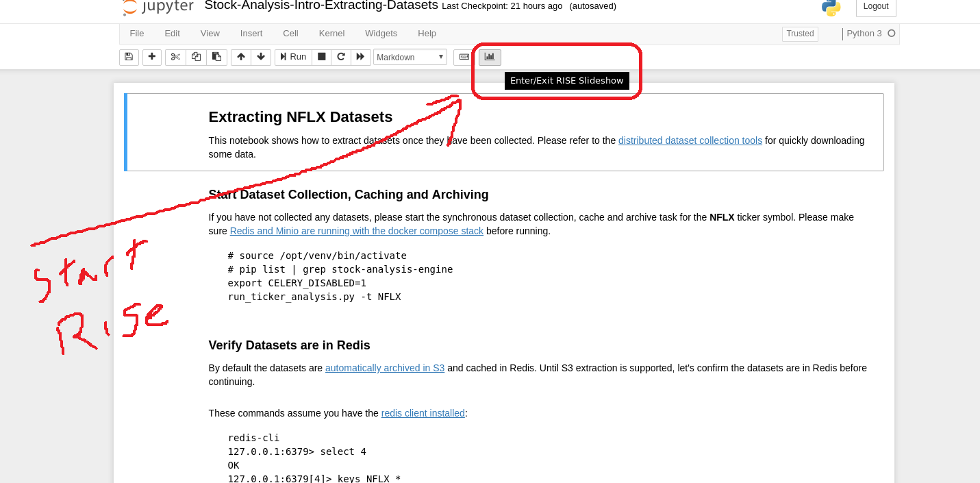Open the cell type Markdown dropdown
The width and height of the screenshot is (980, 483).
pyautogui.click(x=410, y=57)
